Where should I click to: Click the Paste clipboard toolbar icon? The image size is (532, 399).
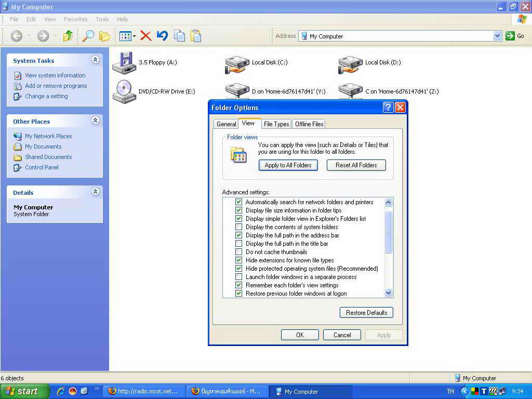[x=196, y=36]
